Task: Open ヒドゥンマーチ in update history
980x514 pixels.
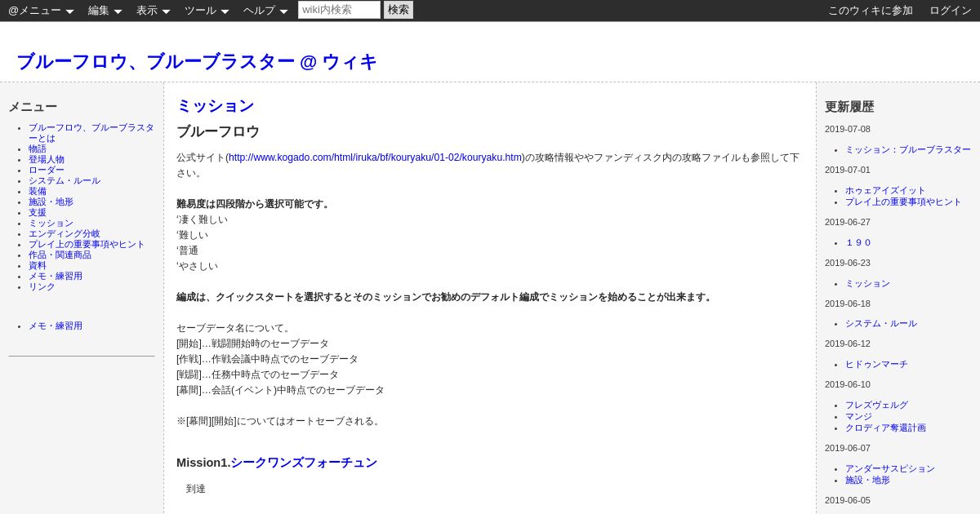Action: point(876,365)
